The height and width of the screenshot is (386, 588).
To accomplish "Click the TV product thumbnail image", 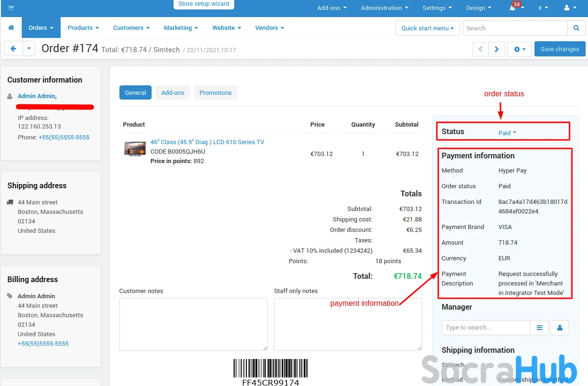I will point(135,149).
